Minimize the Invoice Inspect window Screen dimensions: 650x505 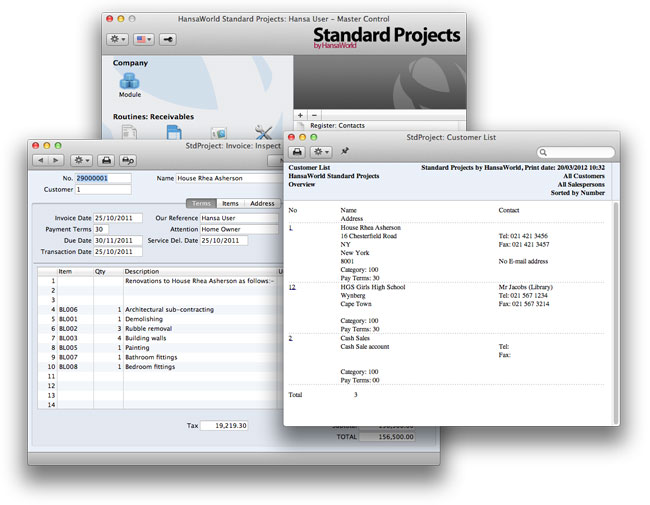pyautogui.click(x=47, y=146)
